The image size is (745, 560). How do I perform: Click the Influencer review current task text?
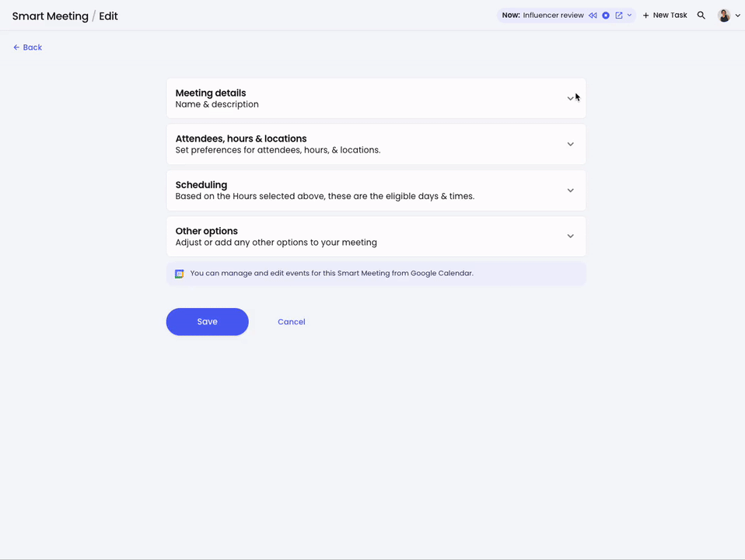click(x=553, y=16)
